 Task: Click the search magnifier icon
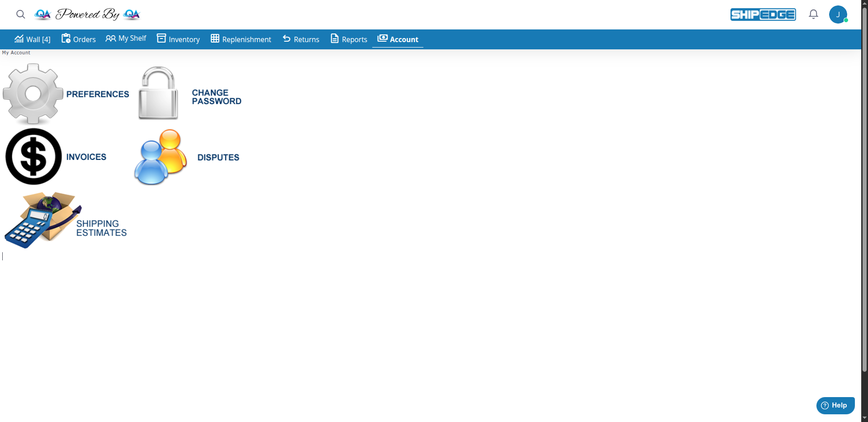(20, 14)
